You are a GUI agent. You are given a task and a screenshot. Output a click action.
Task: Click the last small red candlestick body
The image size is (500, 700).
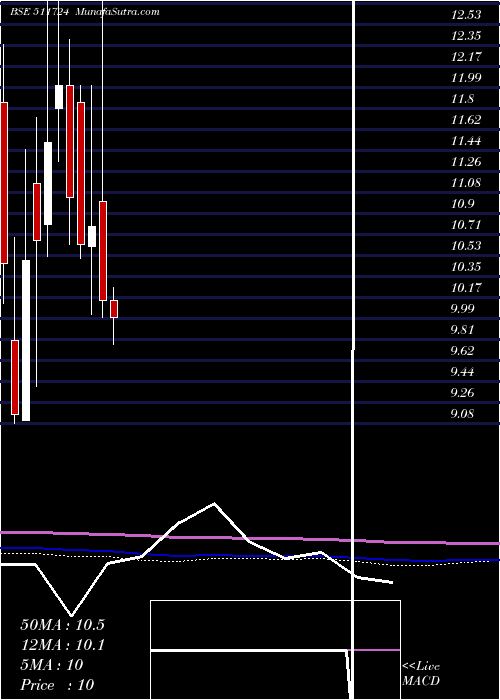(114, 309)
